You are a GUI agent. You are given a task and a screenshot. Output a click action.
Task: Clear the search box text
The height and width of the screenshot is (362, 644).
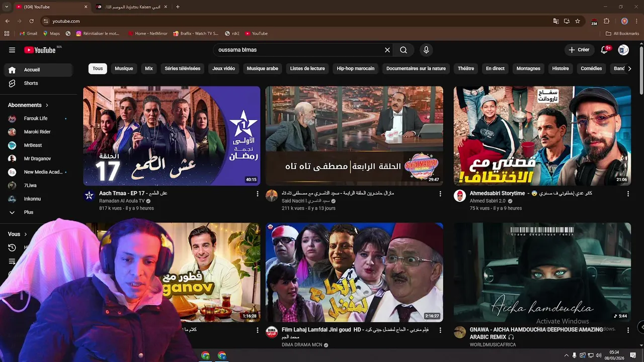tap(387, 50)
